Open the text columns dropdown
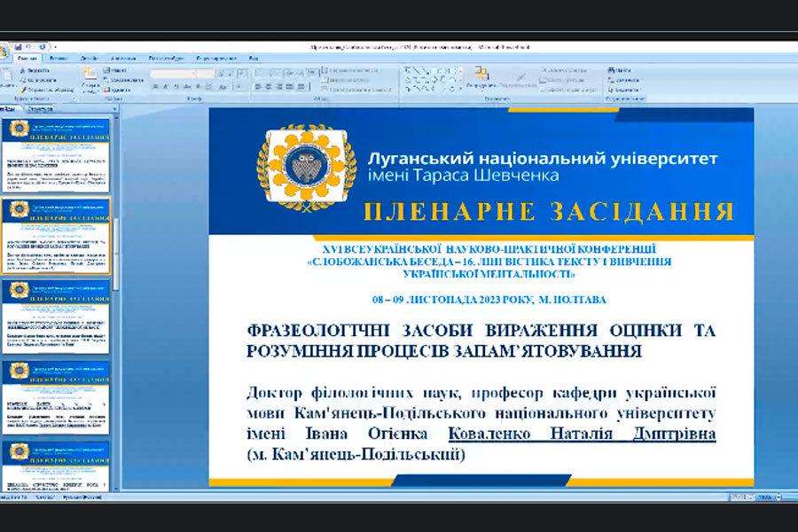This screenshot has height=532, width=798. pos(302,87)
